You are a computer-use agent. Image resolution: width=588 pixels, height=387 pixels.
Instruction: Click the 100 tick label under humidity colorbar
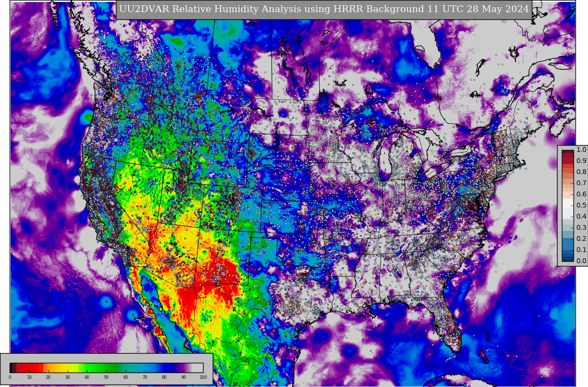[203, 377]
